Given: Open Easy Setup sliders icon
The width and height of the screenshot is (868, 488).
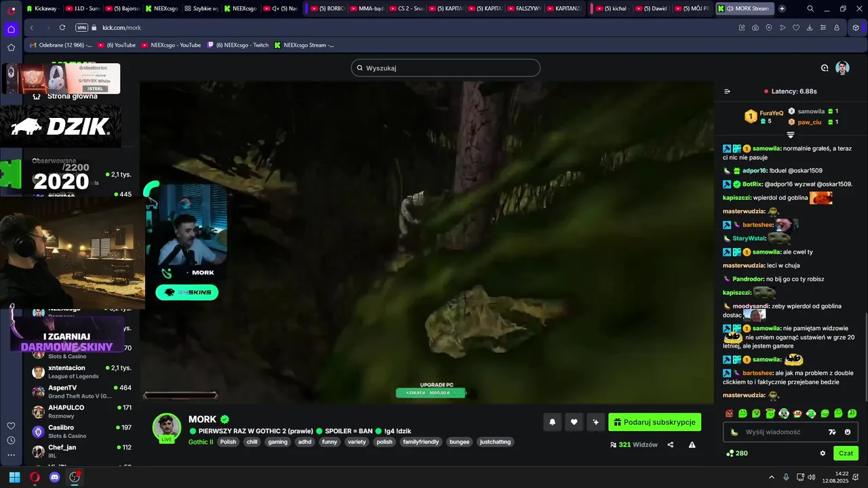Looking at the screenshot, I should (x=823, y=28).
